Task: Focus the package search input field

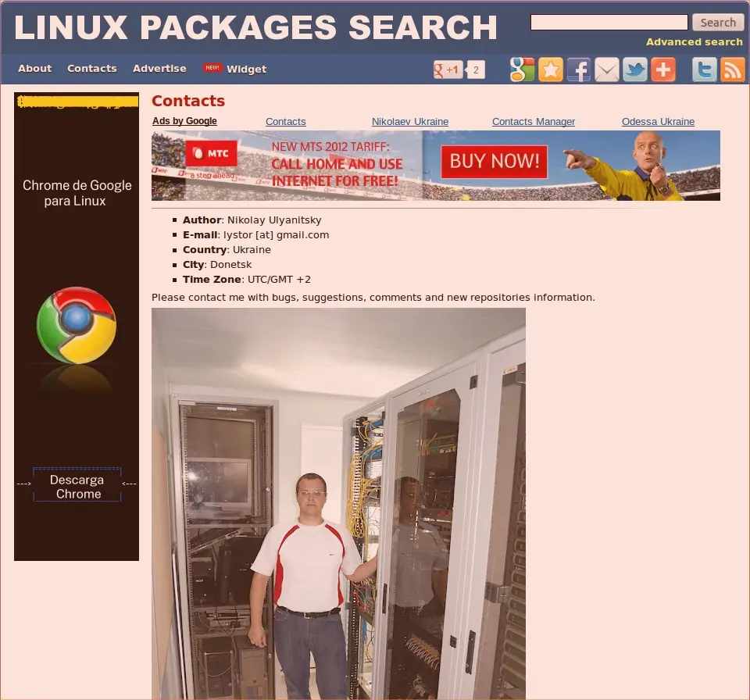Action: (x=609, y=22)
